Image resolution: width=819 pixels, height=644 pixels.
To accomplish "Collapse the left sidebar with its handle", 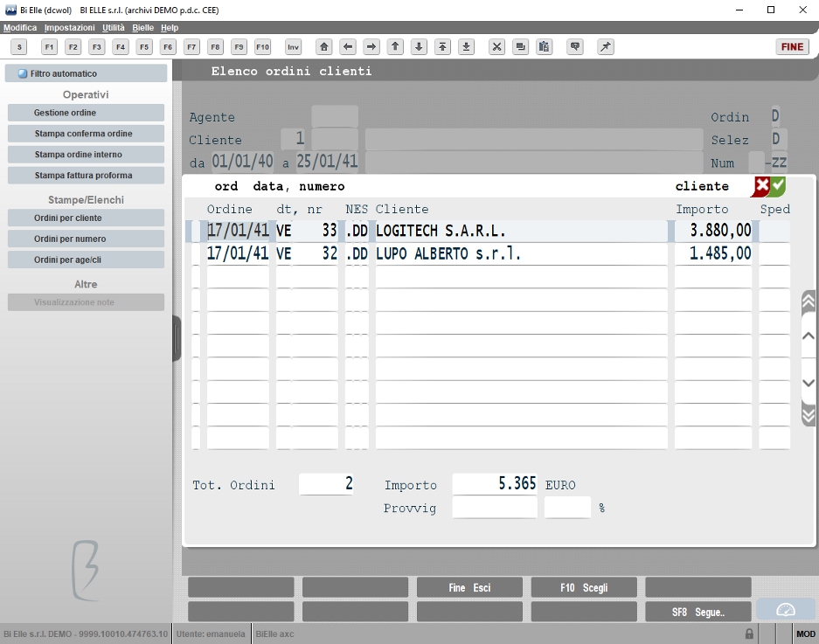I will pyautogui.click(x=177, y=338).
